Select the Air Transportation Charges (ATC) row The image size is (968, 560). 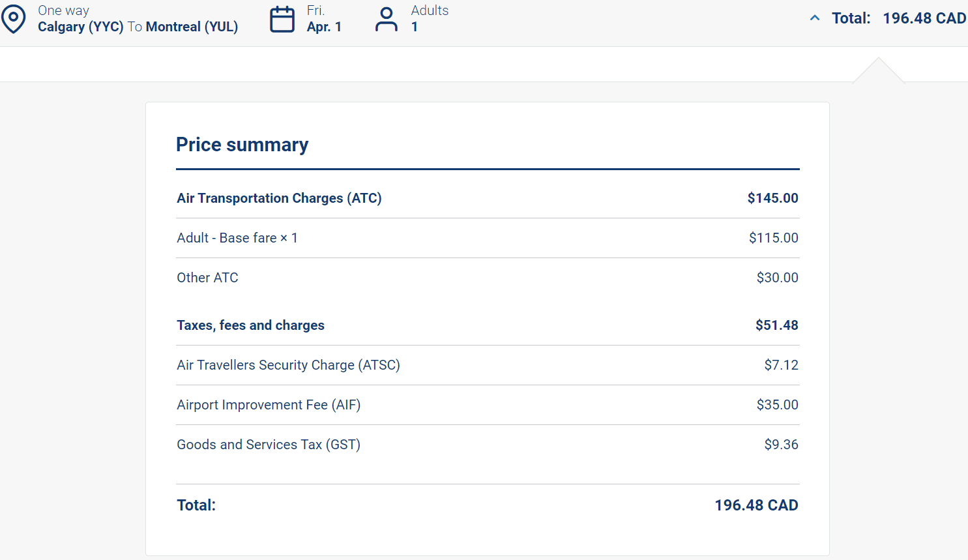(x=279, y=198)
